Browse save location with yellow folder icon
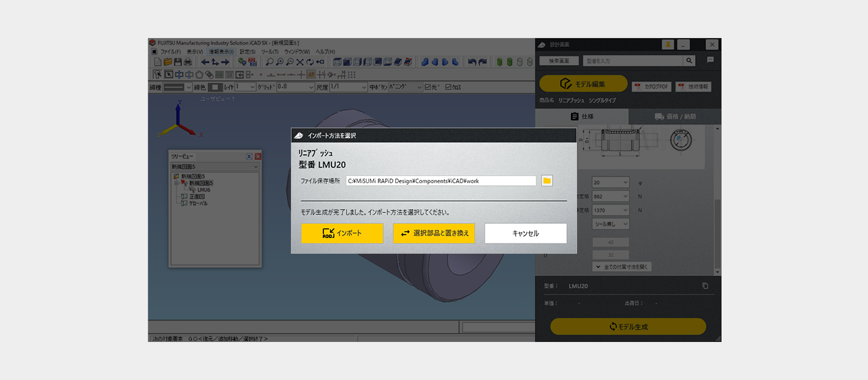Viewport: 868px width, 380px height. 547,180
